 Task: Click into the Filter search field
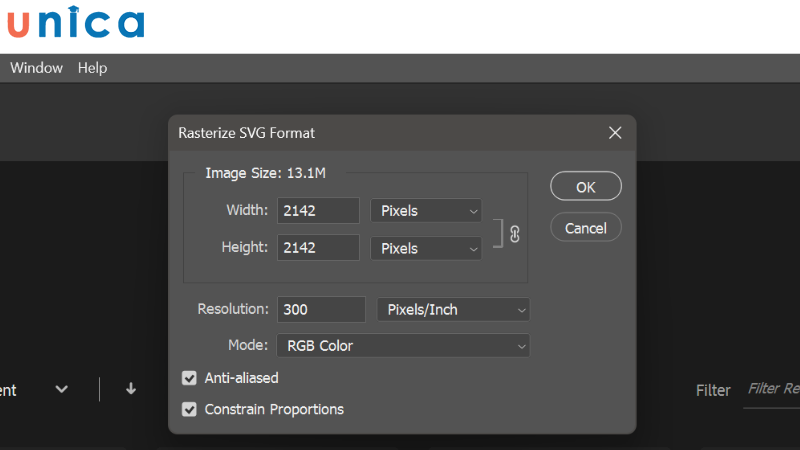[772, 389]
